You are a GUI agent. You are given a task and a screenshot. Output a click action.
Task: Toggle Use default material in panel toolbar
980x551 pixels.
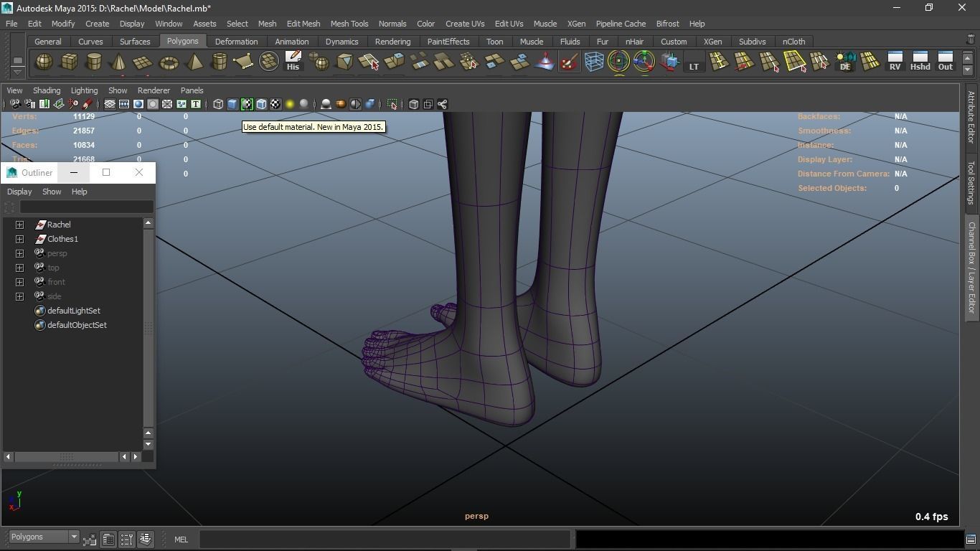tap(247, 105)
